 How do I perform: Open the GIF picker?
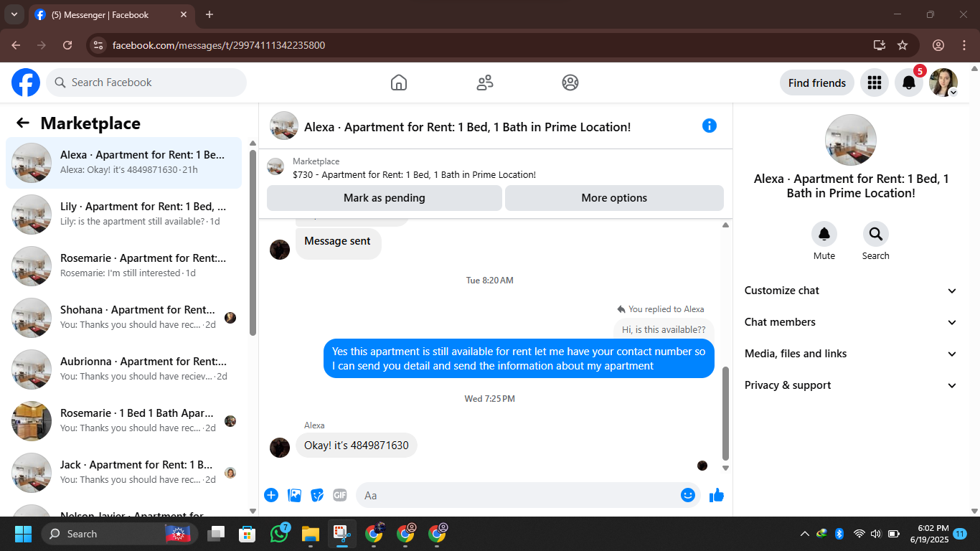[340, 495]
